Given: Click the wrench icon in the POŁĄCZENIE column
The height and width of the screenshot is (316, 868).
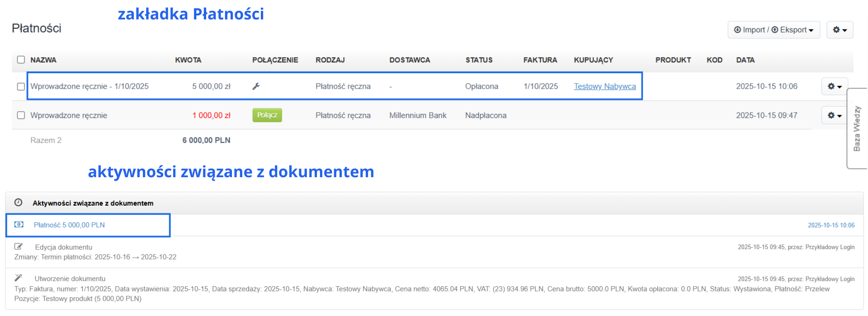Looking at the screenshot, I should tap(256, 86).
